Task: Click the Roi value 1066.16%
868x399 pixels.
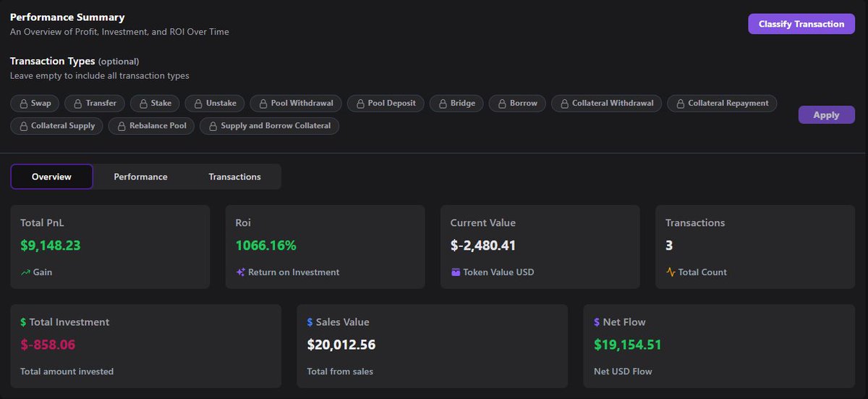Action: click(x=266, y=245)
